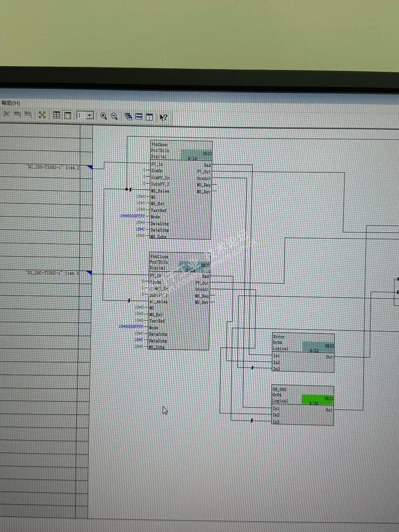Click Mode input of FbkOpen block
Viewport: 399px width, 532px height.
(155, 217)
